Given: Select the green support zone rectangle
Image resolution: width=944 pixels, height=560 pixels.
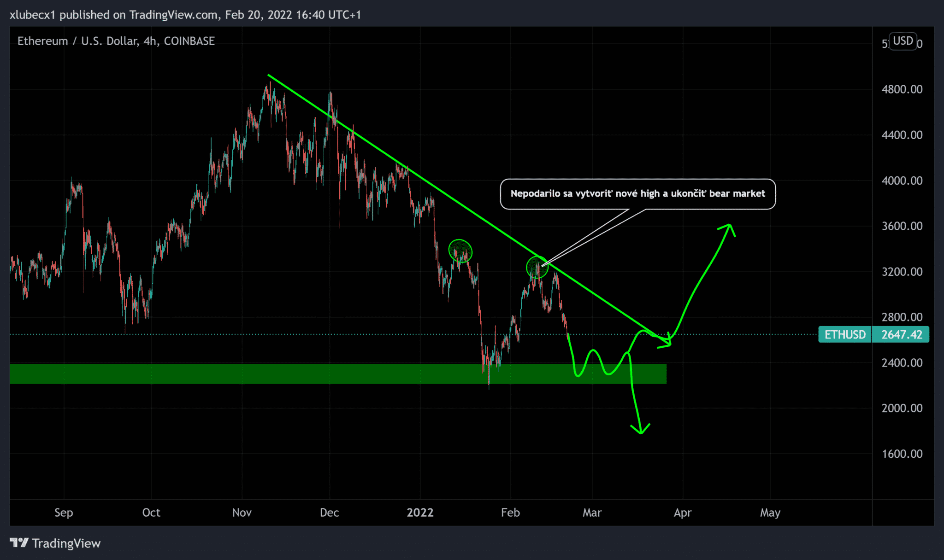Looking at the screenshot, I should pos(277,373).
